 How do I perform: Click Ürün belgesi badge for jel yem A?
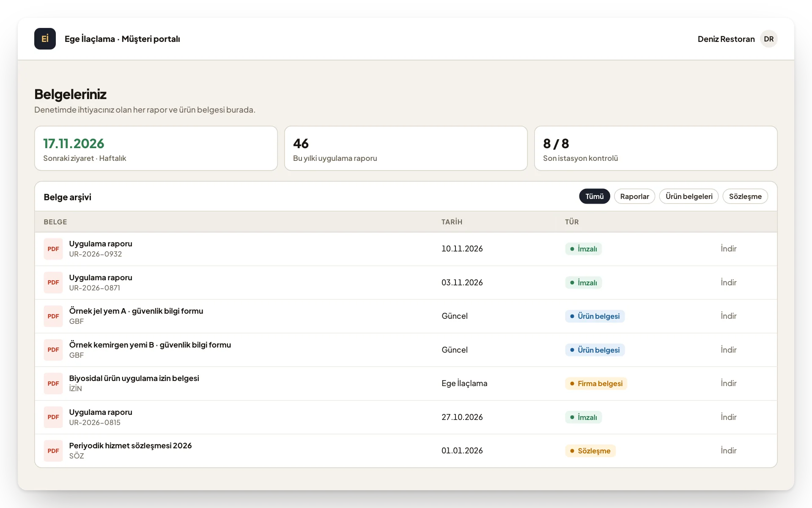pyautogui.click(x=595, y=316)
